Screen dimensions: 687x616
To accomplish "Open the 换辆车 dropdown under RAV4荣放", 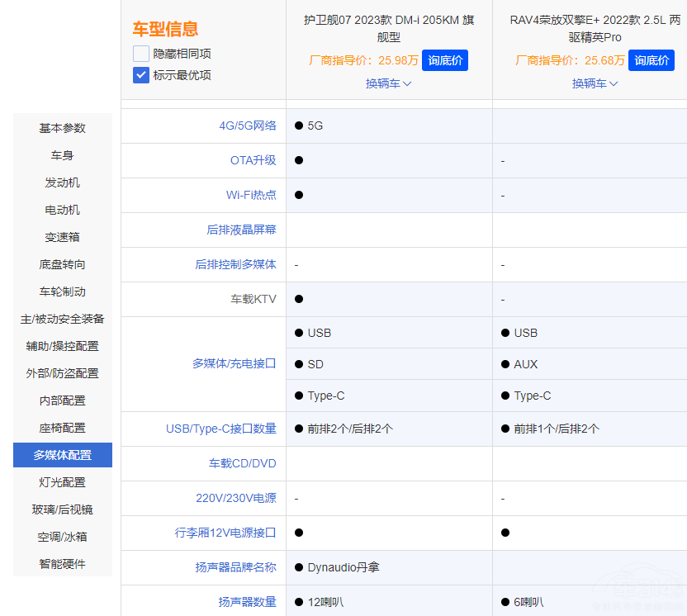I will click(x=595, y=83).
